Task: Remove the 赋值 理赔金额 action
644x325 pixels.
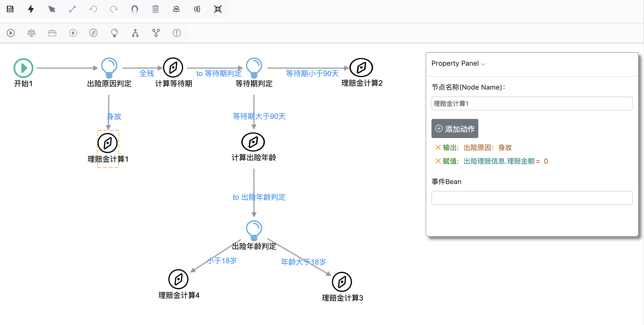Action: (x=438, y=161)
